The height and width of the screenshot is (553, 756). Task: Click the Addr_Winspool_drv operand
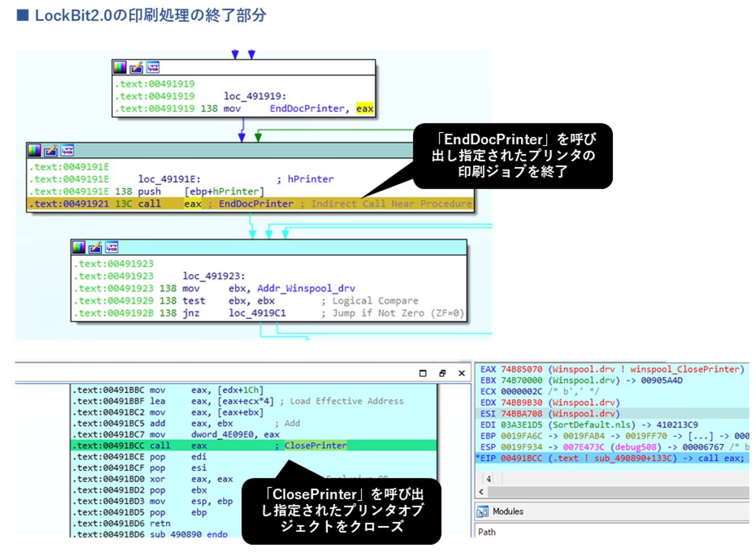tap(305, 289)
